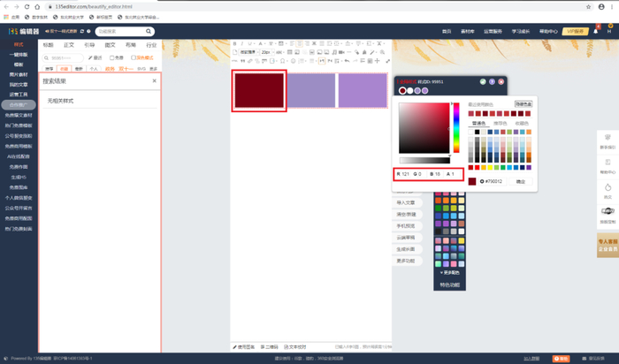Click the 合作推广 pill in sidebar
619x364 pixels.
pos(19,104)
